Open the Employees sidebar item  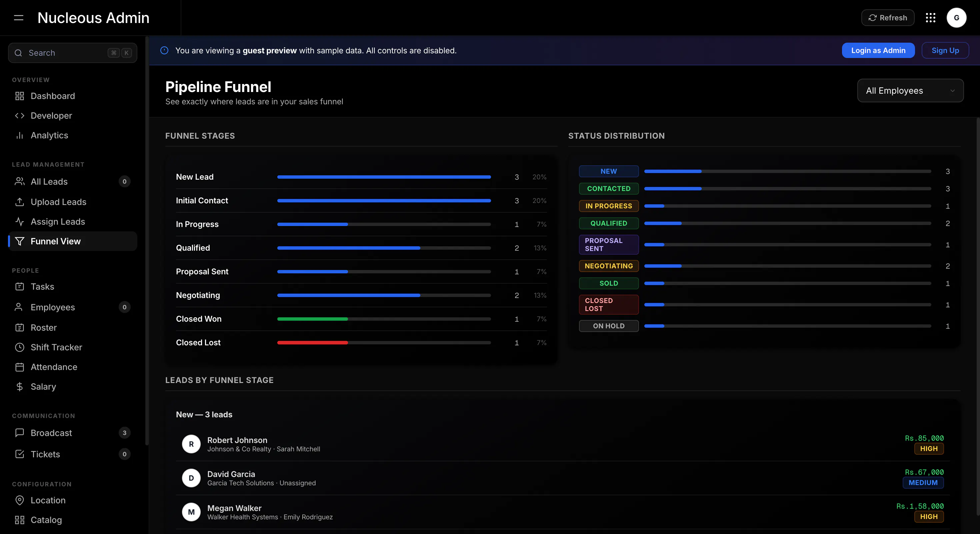(72, 307)
